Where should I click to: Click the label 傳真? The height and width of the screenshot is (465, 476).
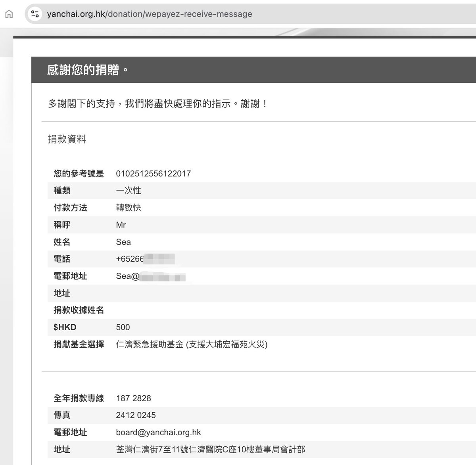62,415
